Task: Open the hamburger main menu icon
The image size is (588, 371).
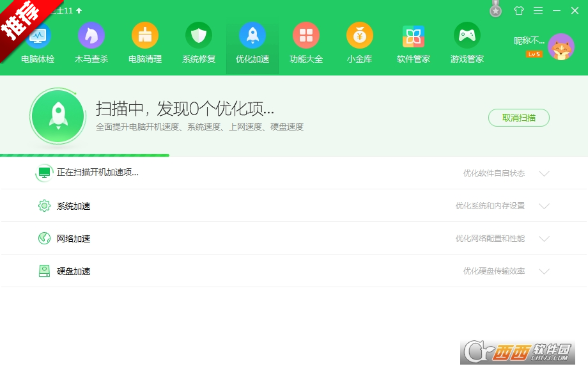Action: click(x=538, y=10)
